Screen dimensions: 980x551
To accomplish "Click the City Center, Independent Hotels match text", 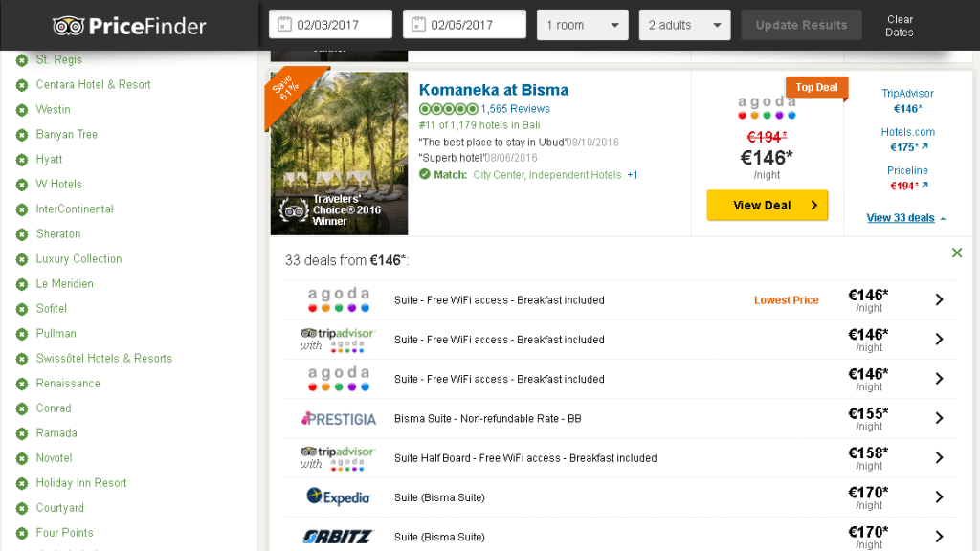I will tap(546, 175).
